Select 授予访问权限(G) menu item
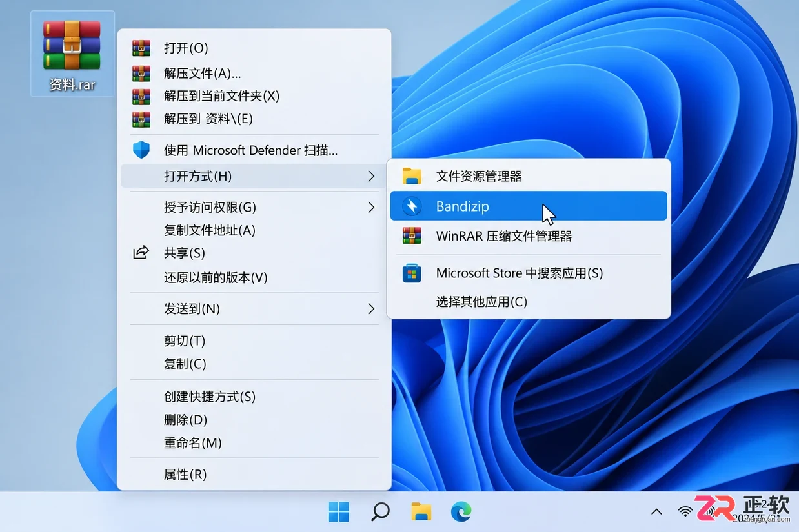Screen dimensions: 799x532 coord(254,207)
